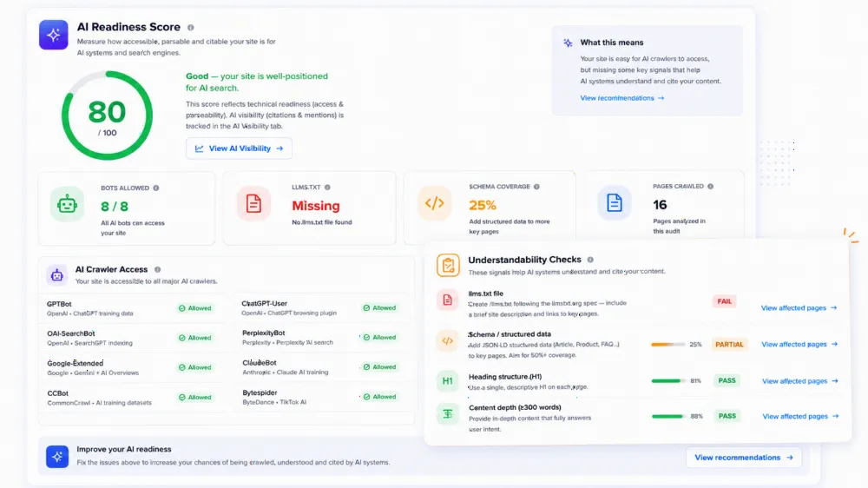The image size is (868, 488).
Task: Open View affected pages for Content depth
Action: click(800, 417)
